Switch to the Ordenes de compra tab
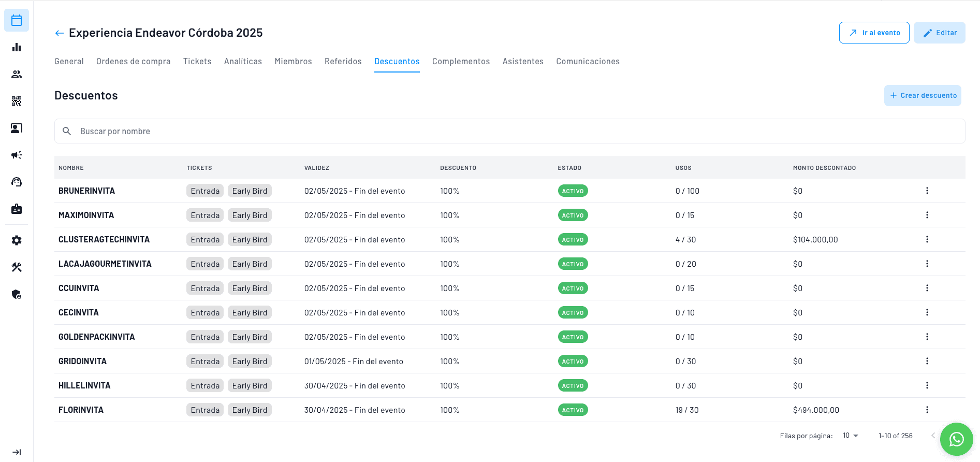Screen dimensions: 980x462 (134, 61)
